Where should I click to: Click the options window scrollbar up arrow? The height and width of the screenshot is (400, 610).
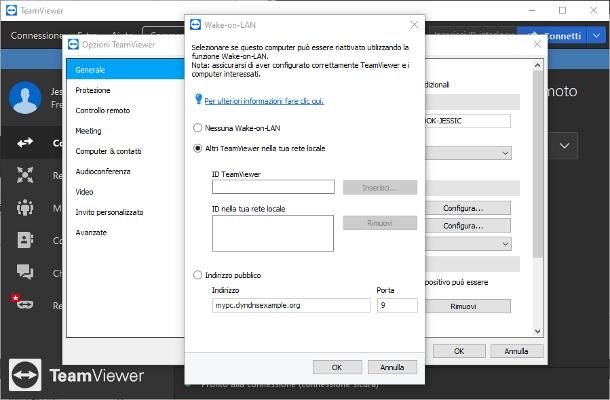pos(537,65)
